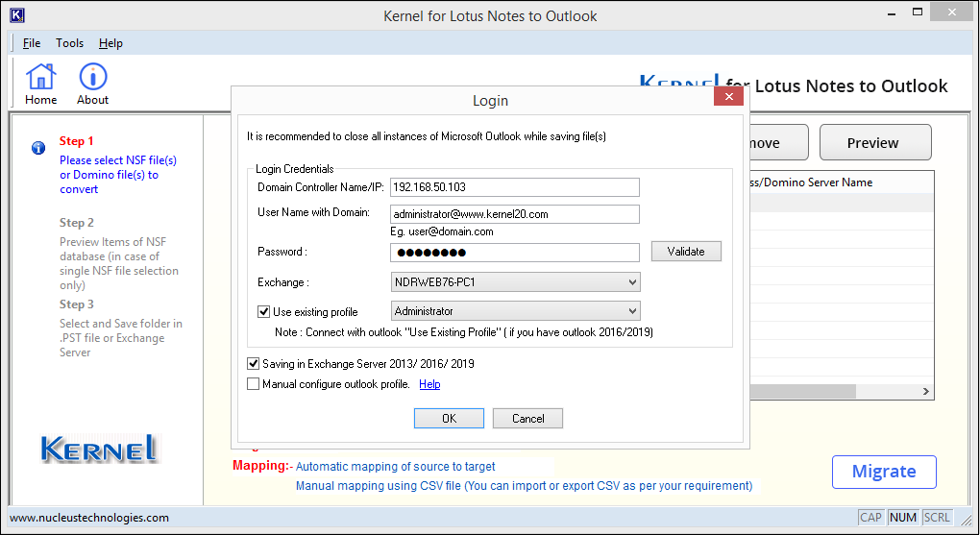Viewport: 980px width, 535px height.
Task: Click the Step 1 heading in sidebar
Action: point(76,141)
